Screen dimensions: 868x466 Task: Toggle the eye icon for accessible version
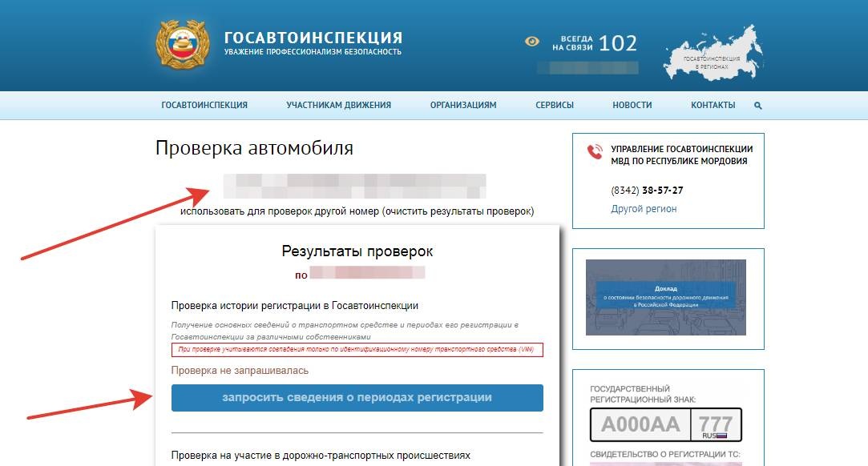pyautogui.click(x=532, y=41)
